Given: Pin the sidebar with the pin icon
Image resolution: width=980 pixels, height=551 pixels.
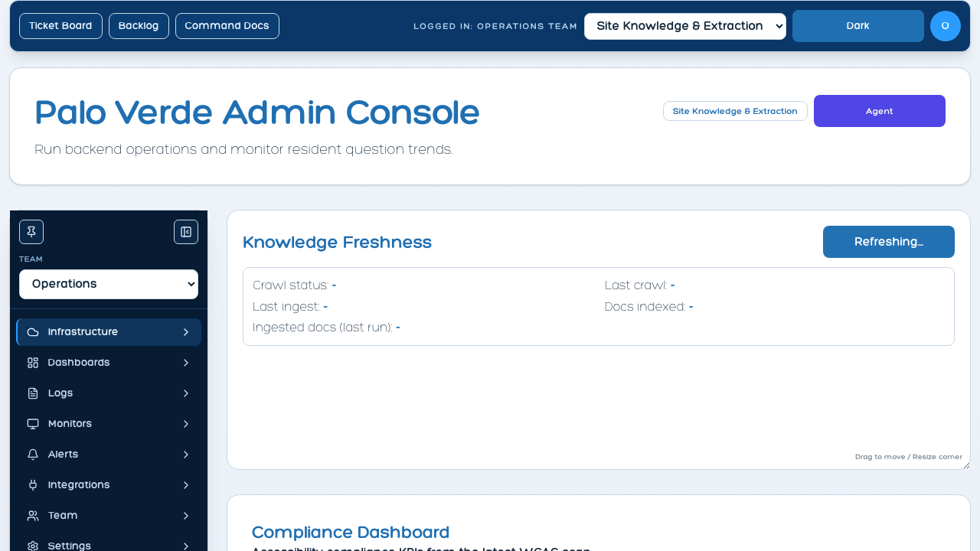Looking at the screenshot, I should click(x=31, y=232).
